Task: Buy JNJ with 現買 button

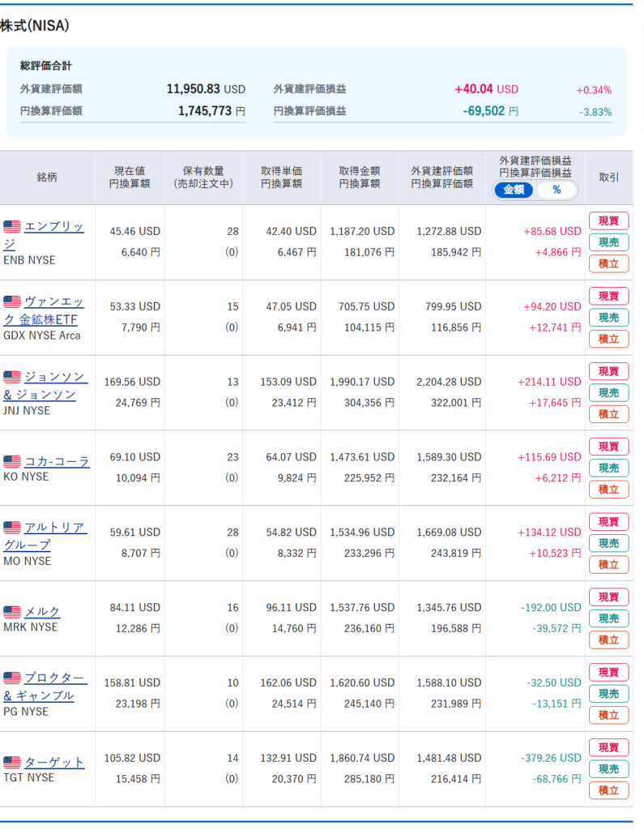Action: click(608, 371)
